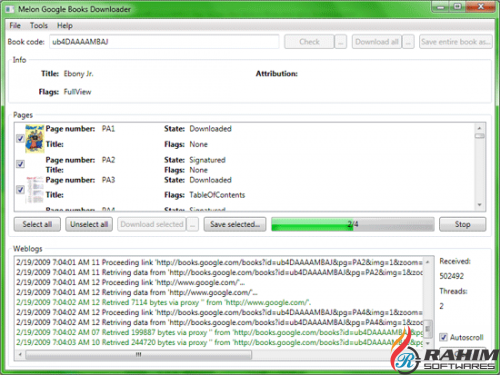This screenshot has height=375, width=500.
Task: Click Save entire book as button
Action: [x=456, y=42]
